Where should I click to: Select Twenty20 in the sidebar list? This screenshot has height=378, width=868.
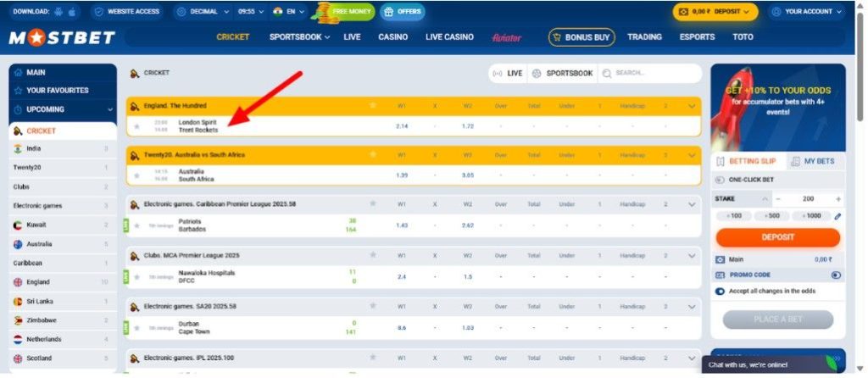[61, 167]
